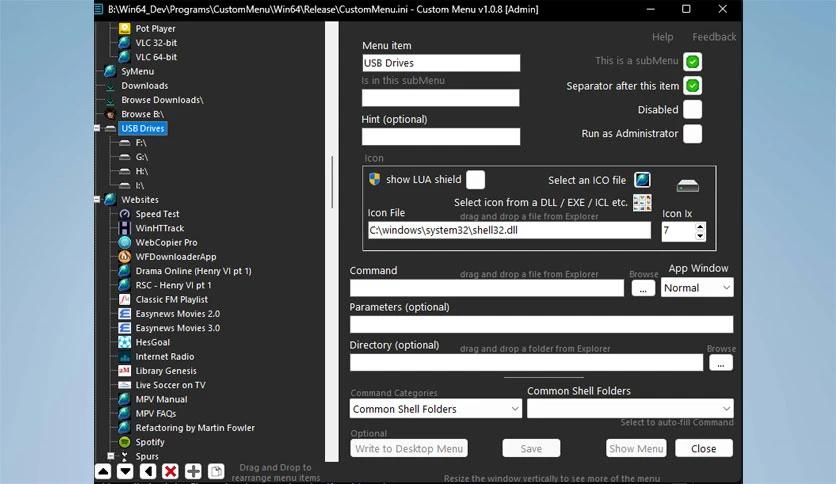
Task: Open DLL/EXE icon selector grid icon
Action: point(642,203)
